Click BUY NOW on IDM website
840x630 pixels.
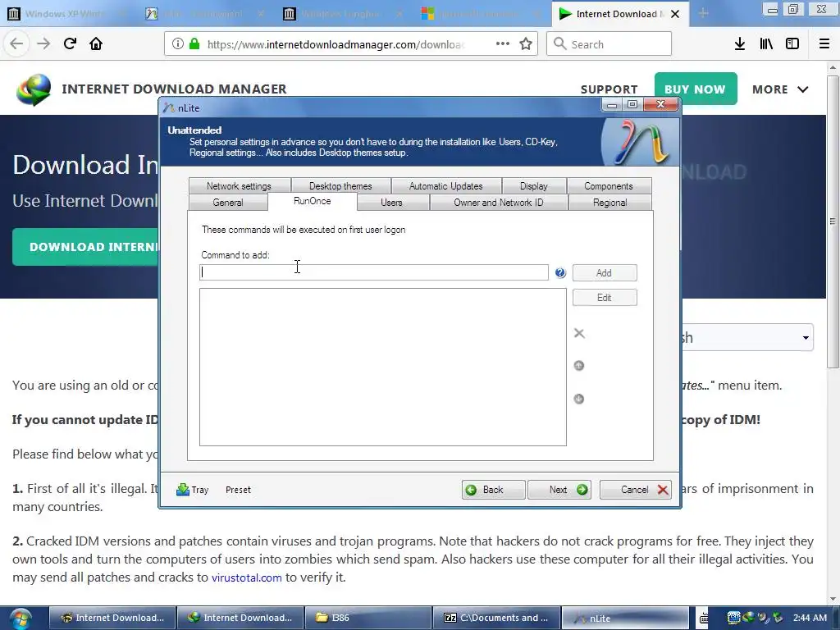point(696,89)
